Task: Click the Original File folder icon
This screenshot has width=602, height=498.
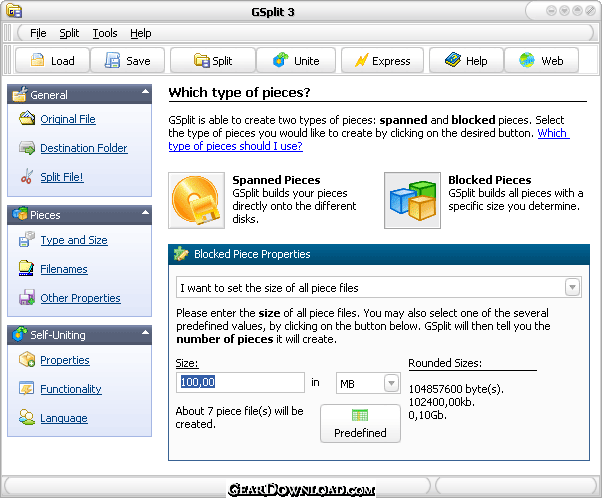Action: tap(27, 118)
